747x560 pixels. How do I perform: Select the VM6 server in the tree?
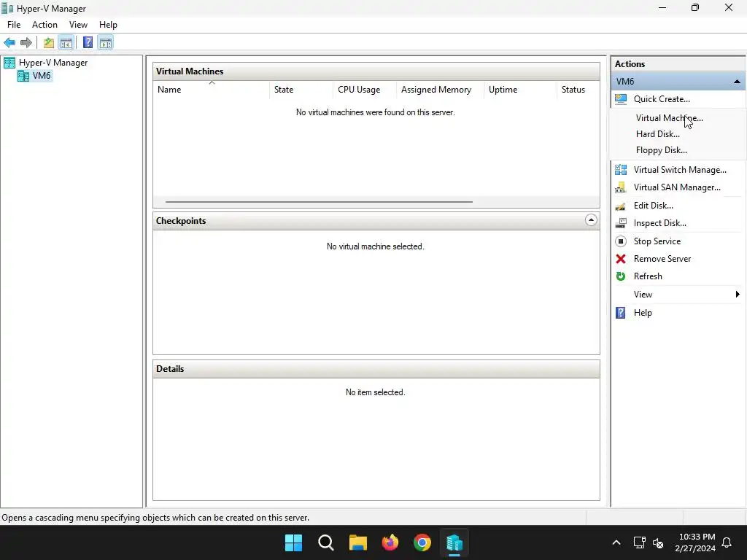coord(42,76)
